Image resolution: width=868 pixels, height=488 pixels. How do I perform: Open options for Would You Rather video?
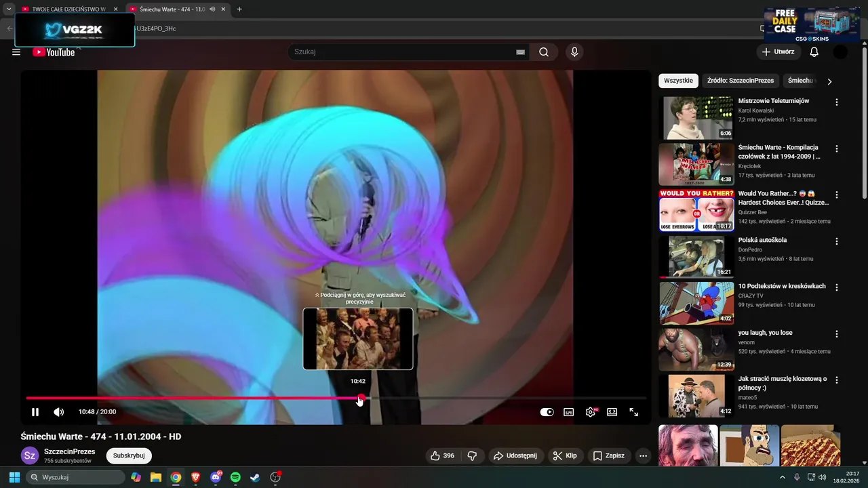pyautogui.click(x=836, y=195)
